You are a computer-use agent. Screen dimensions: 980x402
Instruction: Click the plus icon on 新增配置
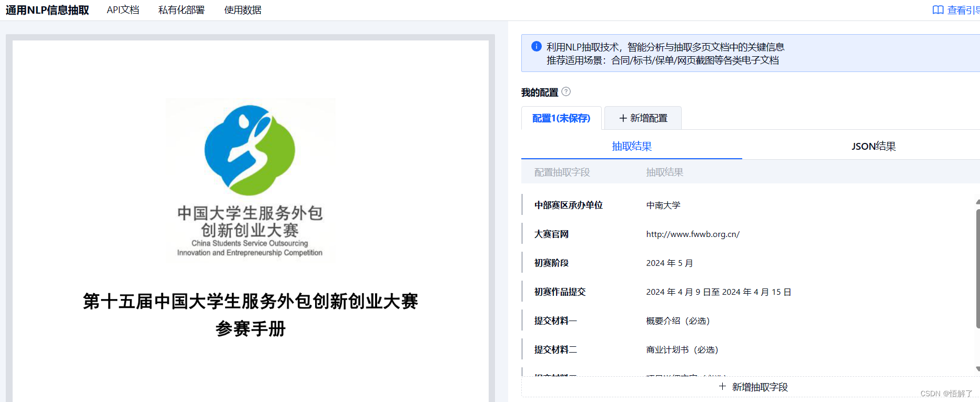[623, 118]
